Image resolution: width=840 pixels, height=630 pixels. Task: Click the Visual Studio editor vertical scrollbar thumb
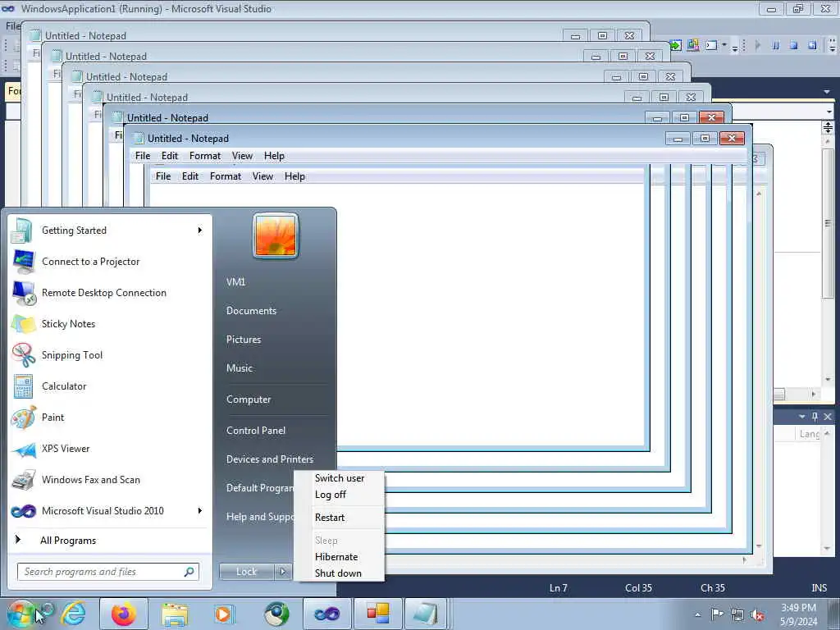pos(828,223)
